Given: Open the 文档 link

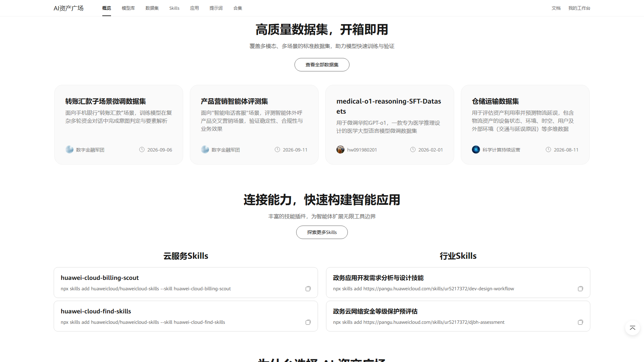Looking at the screenshot, I should pyautogui.click(x=556, y=8).
